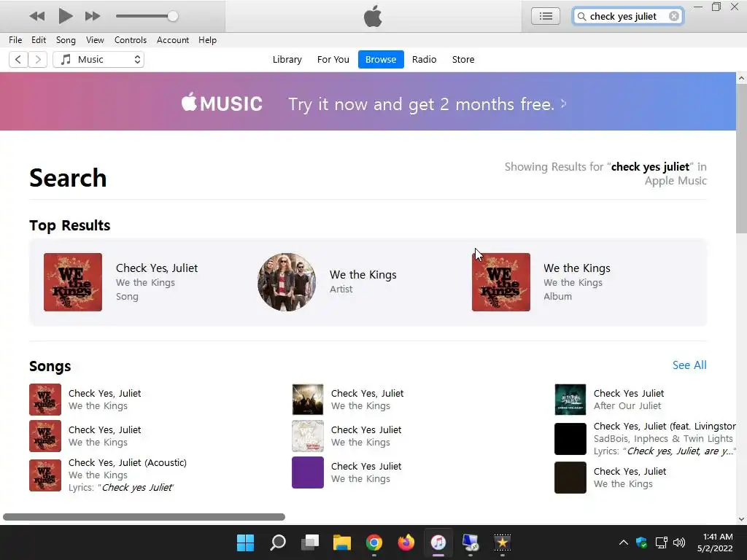
Task: Click the We the Kings artist photo
Action: [x=287, y=282]
